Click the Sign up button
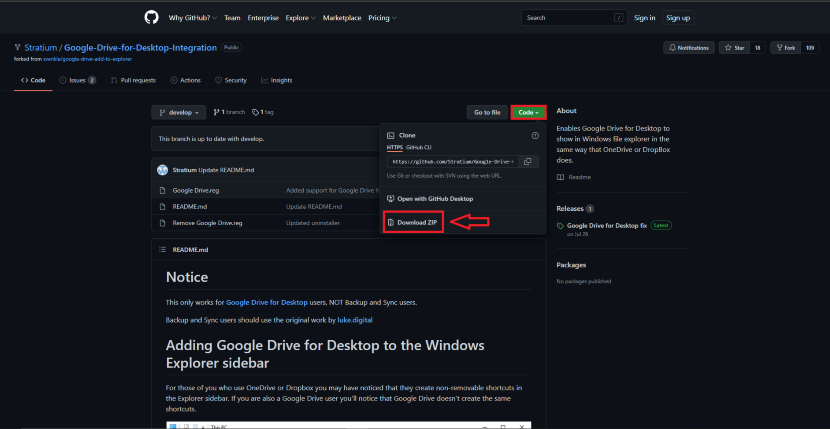Viewport: 830px width, 429px height. [678, 17]
